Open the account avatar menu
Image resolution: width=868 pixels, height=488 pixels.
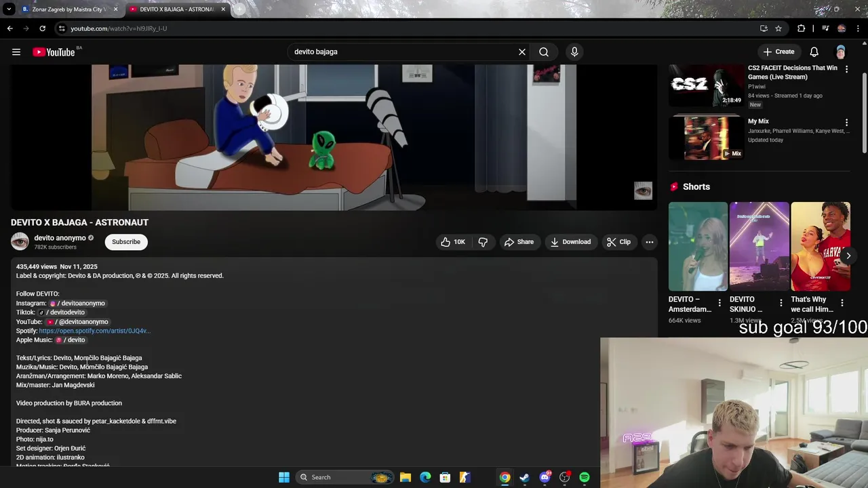[x=841, y=52]
